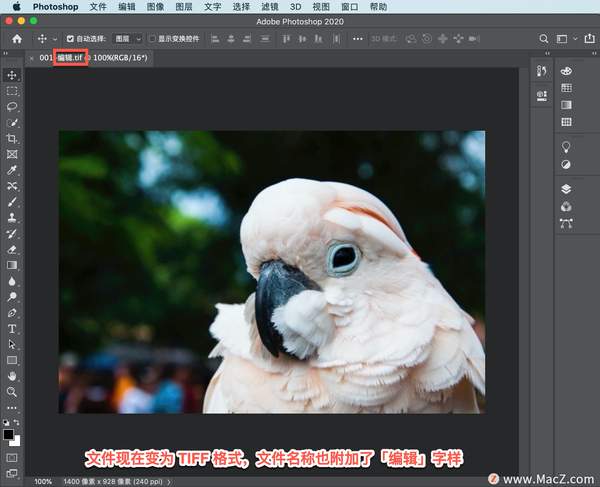Select the Lasso tool

12,106
